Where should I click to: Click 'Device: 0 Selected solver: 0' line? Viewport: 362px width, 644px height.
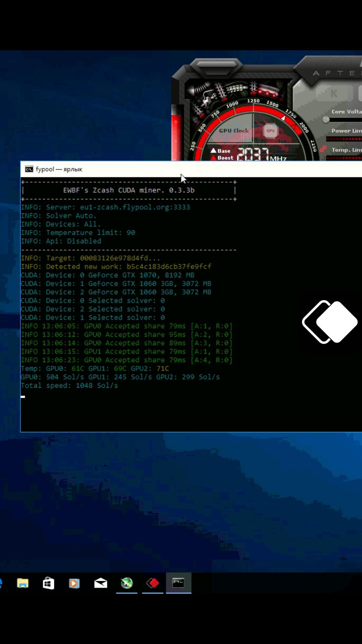coord(93,301)
